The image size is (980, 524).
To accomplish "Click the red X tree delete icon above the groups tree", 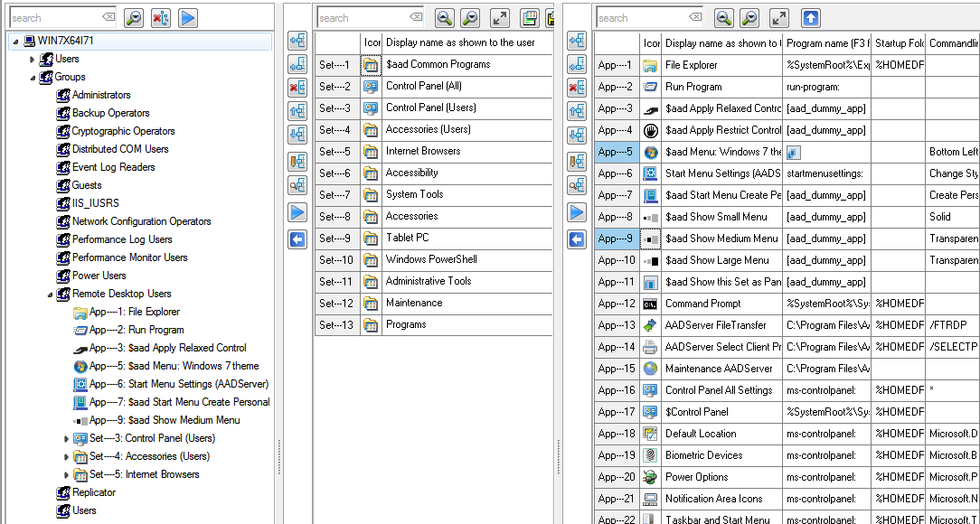I will point(160,17).
